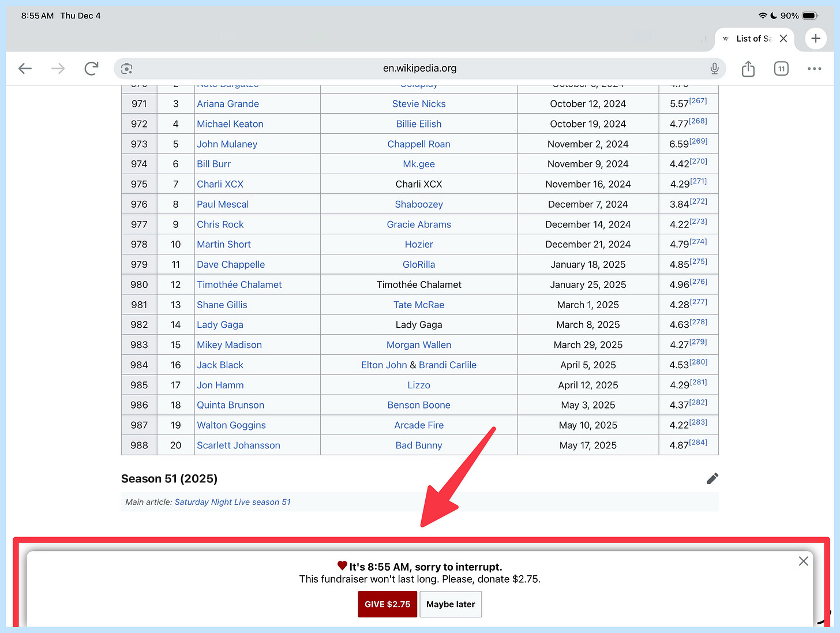The image size is (840, 633).
Task: Tap the microphone voice search icon
Action: point(714,69)
